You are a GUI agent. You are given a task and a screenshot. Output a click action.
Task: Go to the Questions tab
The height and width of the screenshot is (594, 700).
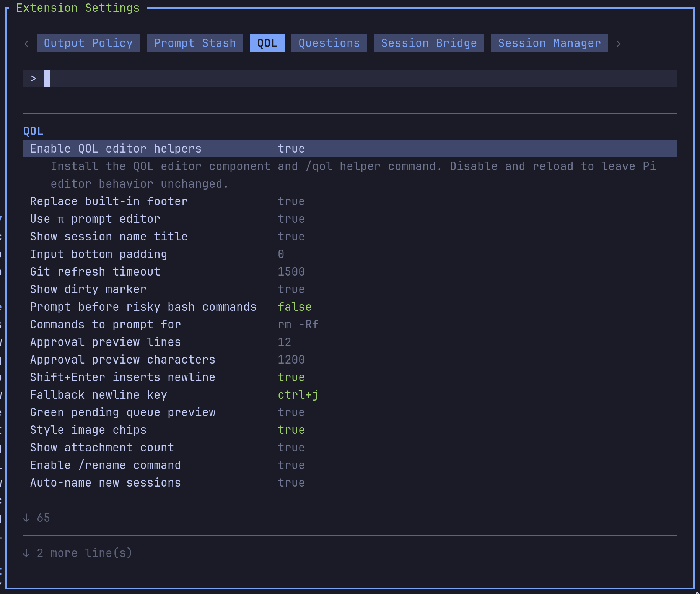tap(329, 43)
